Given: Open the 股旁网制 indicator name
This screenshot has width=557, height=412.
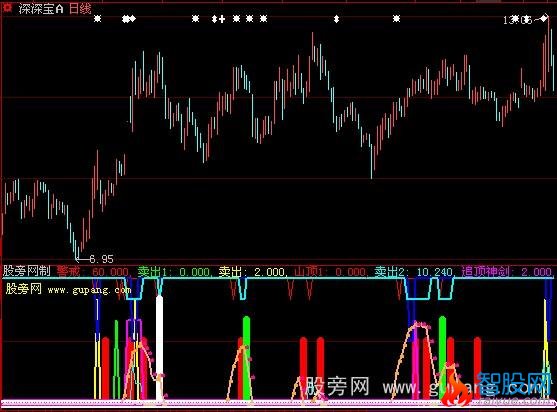Looking at the screenshot, I should 27,271.
